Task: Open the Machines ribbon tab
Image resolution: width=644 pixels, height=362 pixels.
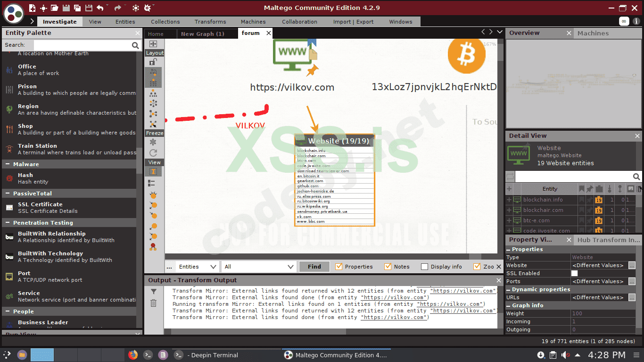Action: 253,22
